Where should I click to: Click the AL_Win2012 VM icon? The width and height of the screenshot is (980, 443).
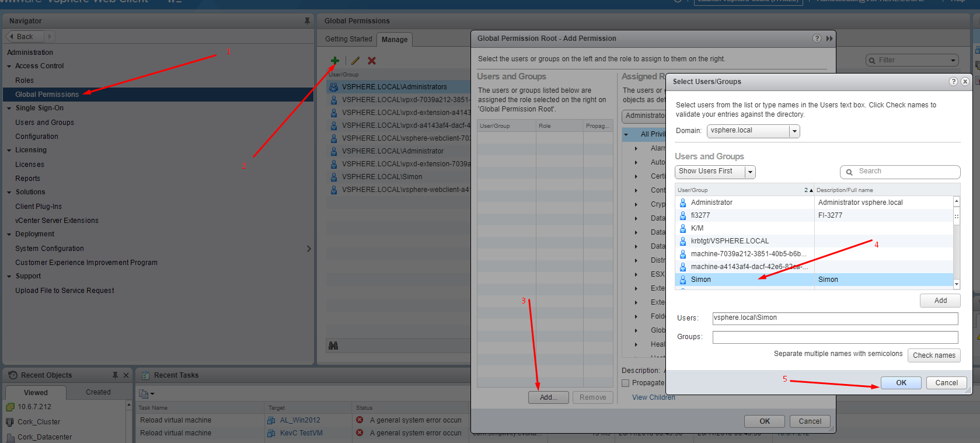[x=271, y=420]
